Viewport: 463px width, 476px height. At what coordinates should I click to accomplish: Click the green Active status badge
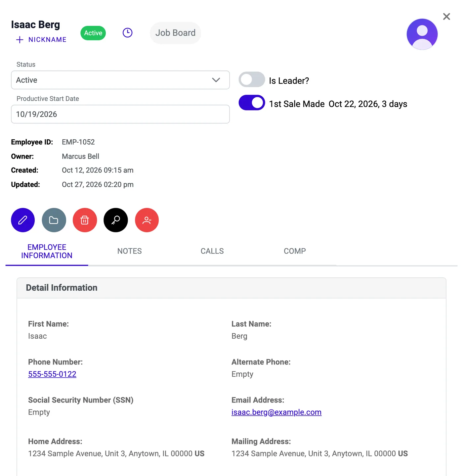tap(93, 33)
